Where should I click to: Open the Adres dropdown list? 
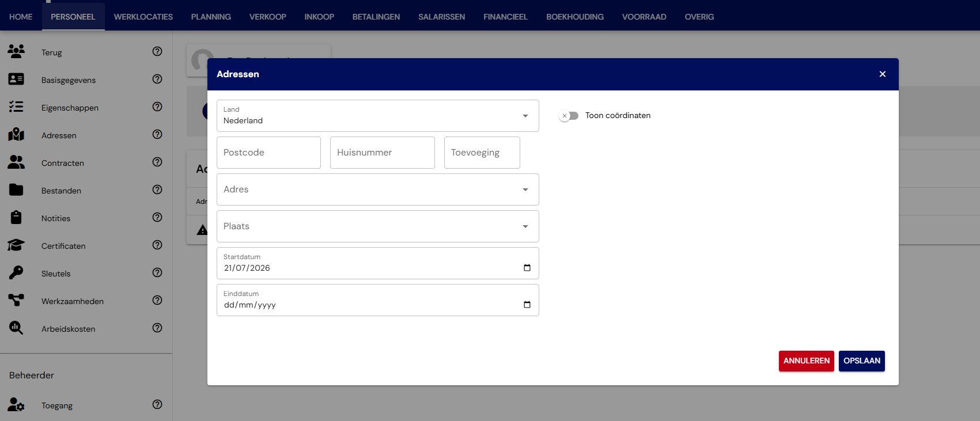pos(378,189)
